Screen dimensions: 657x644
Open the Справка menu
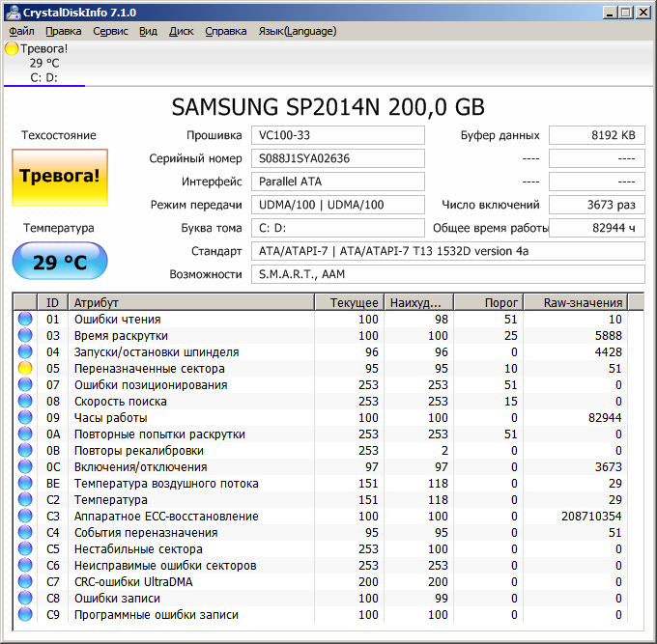click(x=226, y=32)
